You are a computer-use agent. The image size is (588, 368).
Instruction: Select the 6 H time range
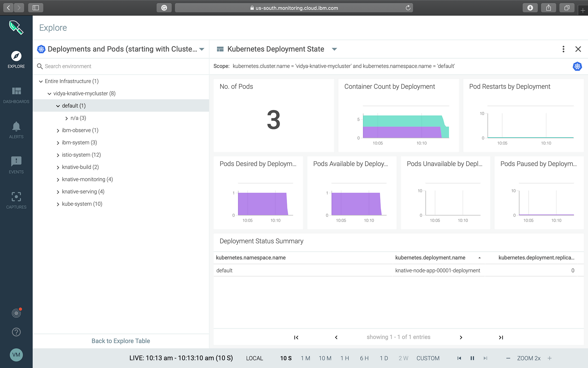pyautogui.click(x=364, y=358)
